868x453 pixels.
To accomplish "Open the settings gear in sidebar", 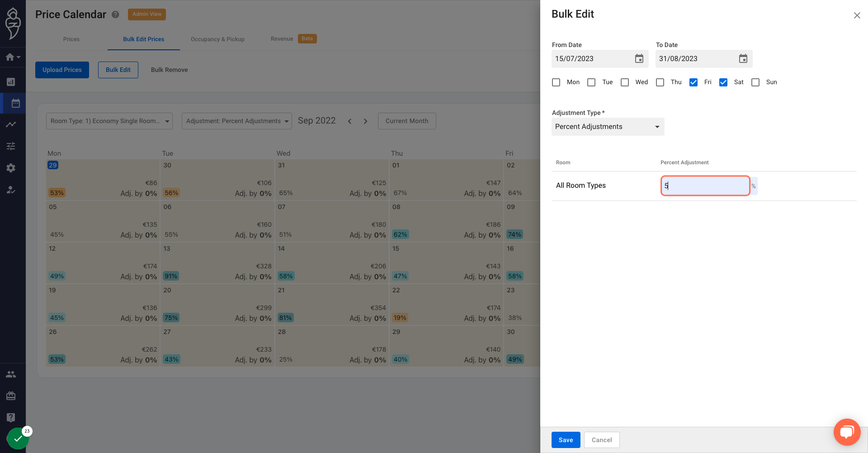I will (11, 168).
